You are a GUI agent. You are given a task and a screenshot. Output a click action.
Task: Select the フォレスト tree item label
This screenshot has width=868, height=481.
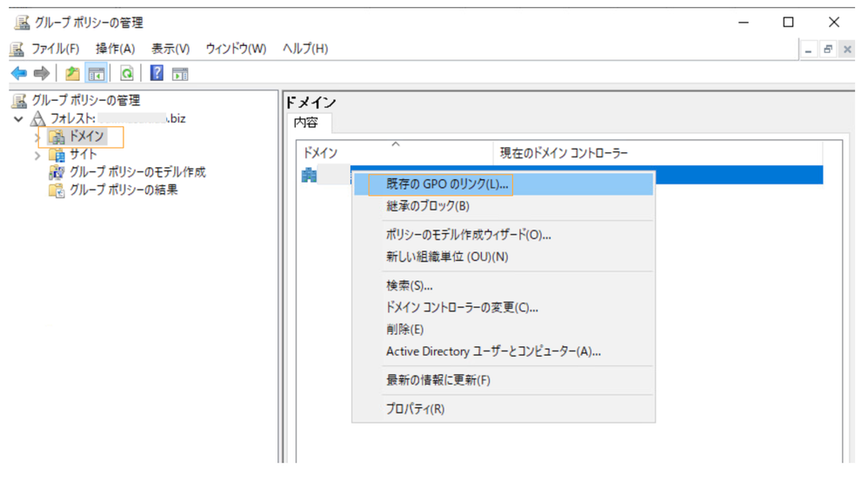point(118,118)
